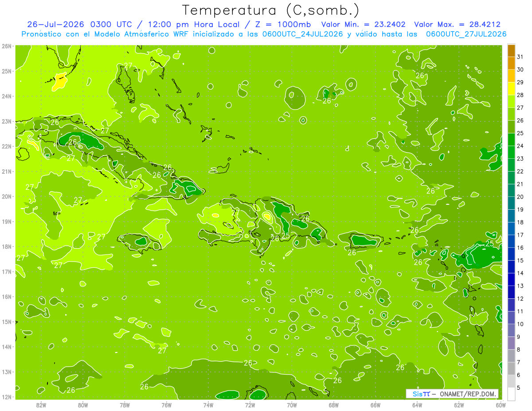
Task: Click the 'Valor Max. = 28.4212' text
Action: click(458, 24)
